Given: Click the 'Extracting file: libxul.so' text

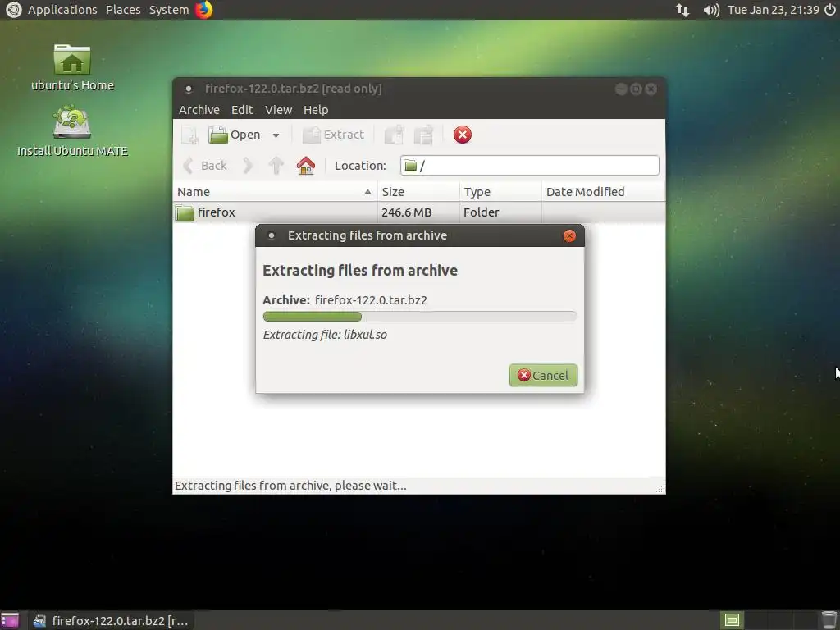Looking at the screenshot, I should pos(325,335).
